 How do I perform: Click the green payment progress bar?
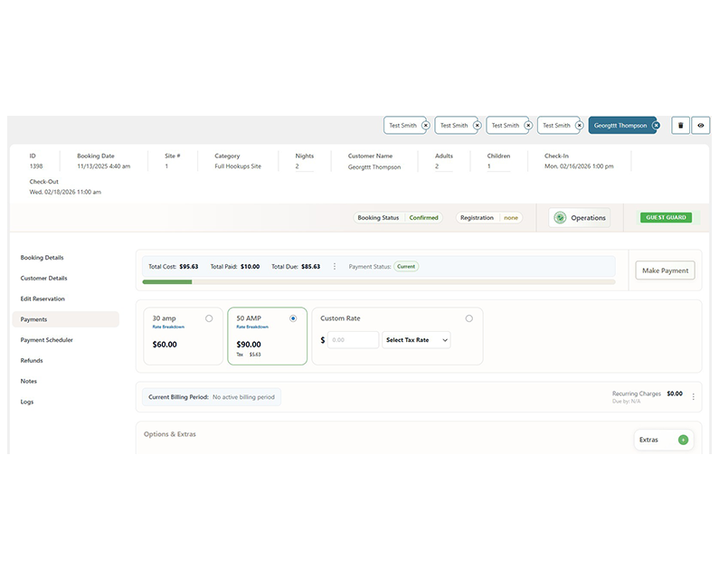[167, 282]
